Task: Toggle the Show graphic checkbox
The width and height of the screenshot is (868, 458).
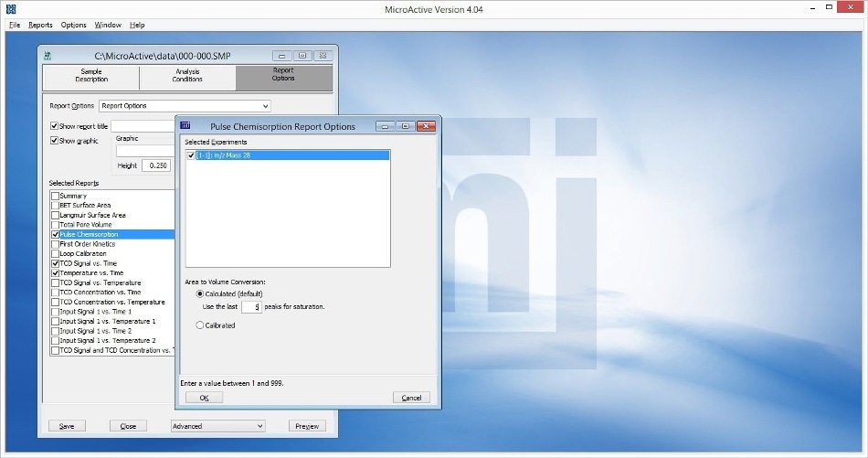Action: pyautogui.click(x=54, y=140)
